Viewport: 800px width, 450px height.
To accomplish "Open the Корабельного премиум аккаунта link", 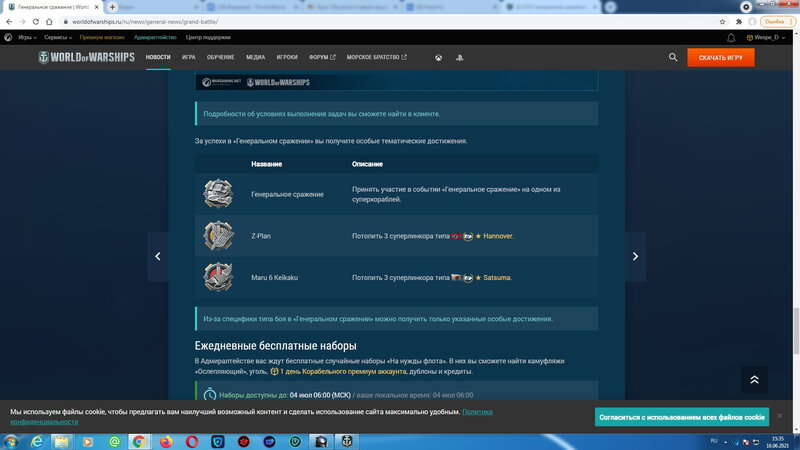I will tap(343, 371).
